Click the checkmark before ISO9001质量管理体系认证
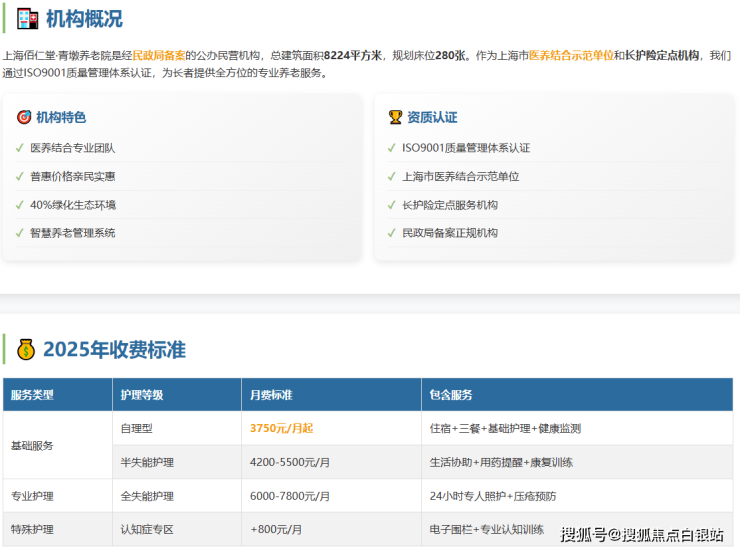Image resolution: width=740 pixels, height=551 pixels. [x=391, y=148]
